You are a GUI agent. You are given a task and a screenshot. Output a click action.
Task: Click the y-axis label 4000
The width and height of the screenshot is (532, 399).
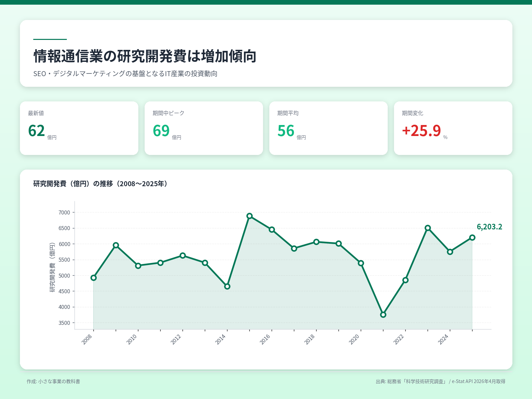tap(65, 307)
